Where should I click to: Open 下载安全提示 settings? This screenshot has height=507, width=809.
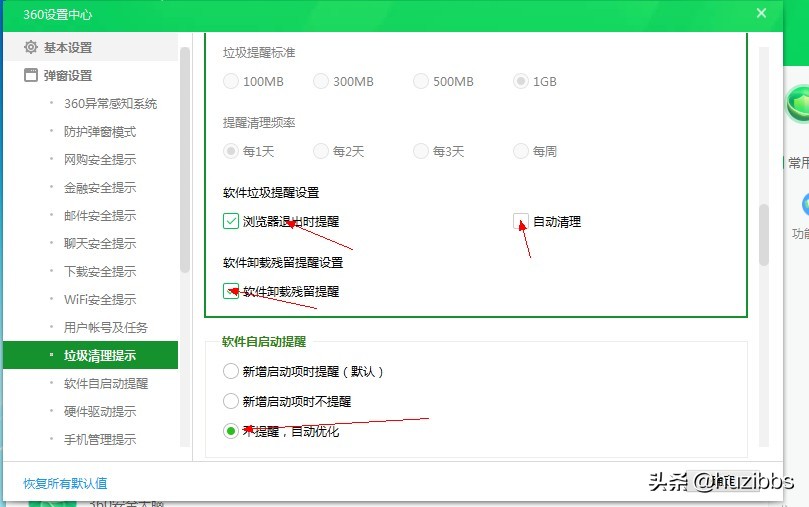[100, 271]
